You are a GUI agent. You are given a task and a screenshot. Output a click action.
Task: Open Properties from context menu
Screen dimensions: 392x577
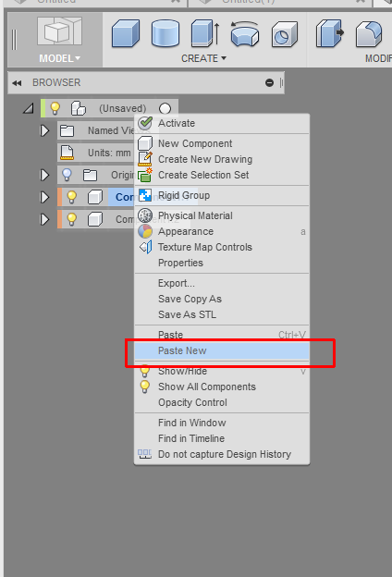point(222,264)
